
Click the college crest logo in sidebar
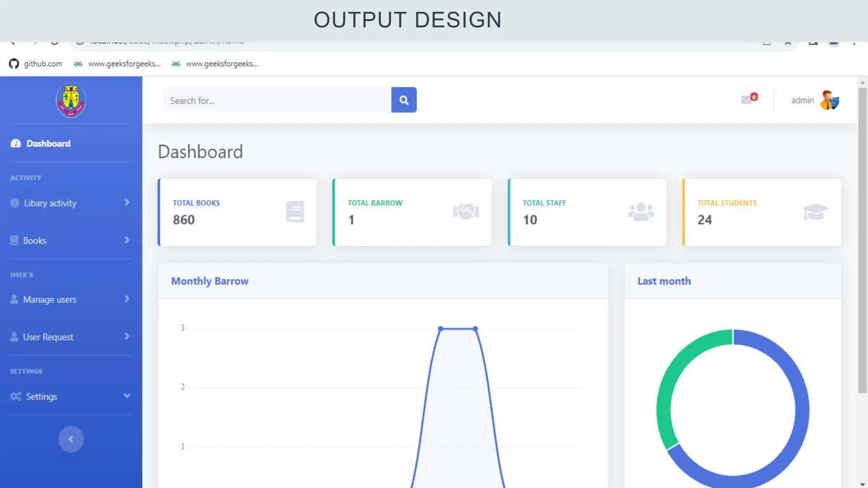(71, 100)
